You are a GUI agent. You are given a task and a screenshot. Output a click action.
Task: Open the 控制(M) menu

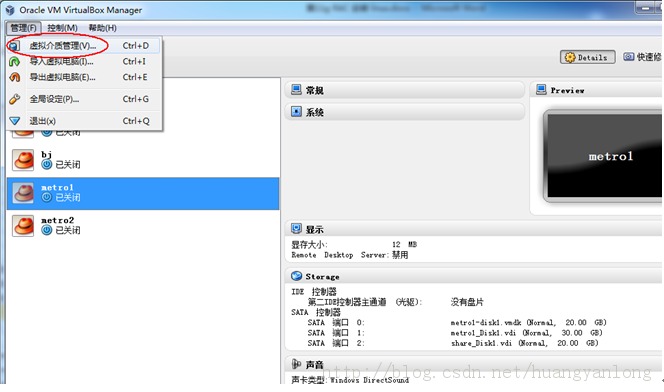click(62, 28)
